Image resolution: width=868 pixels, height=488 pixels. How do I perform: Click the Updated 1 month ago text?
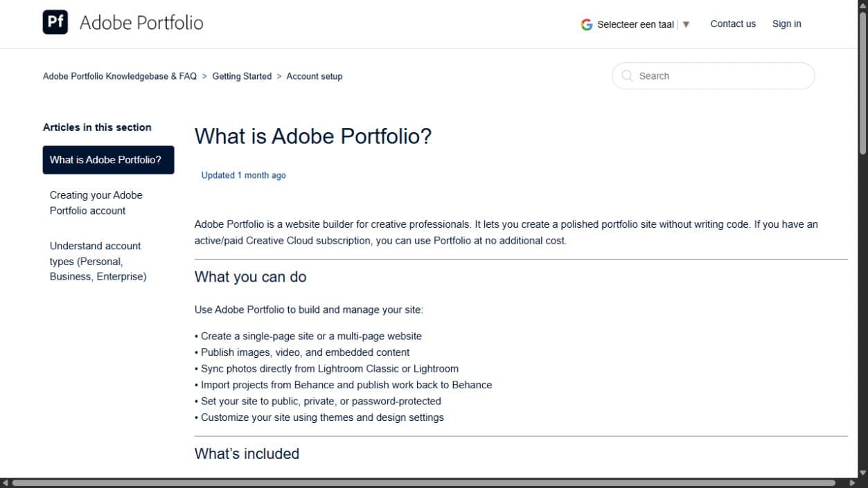(x=243, y=175)
